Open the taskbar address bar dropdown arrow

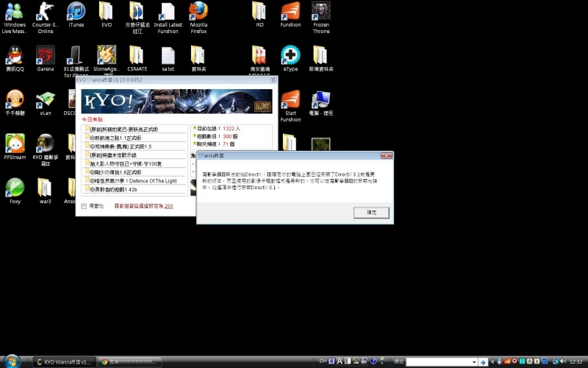pyautogui.click(x=474, y=362)
